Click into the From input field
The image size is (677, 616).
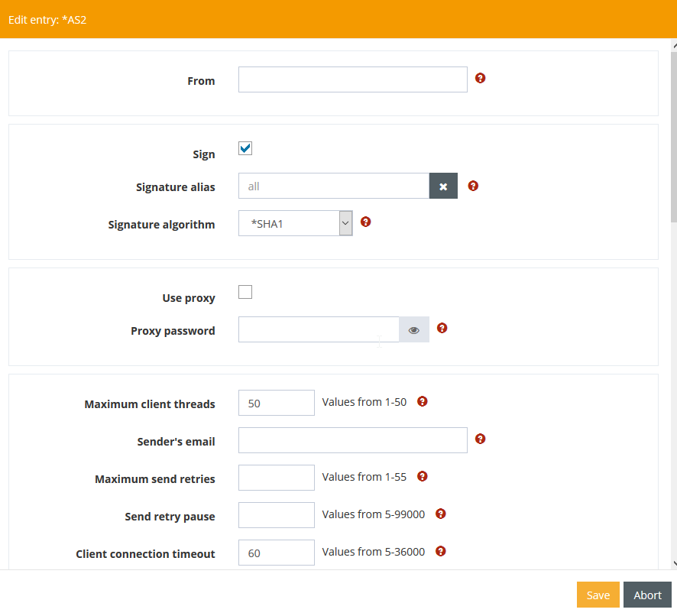[x=352, y=79]
